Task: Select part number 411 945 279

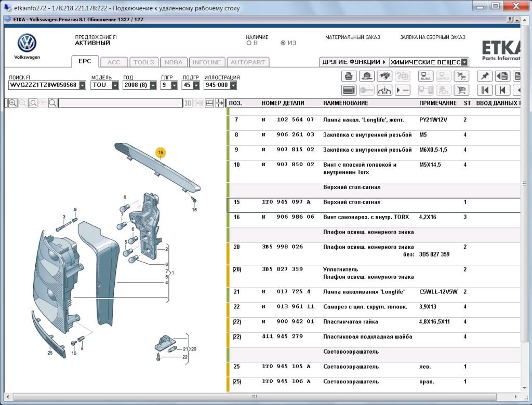Action: (x=282, y=336)
